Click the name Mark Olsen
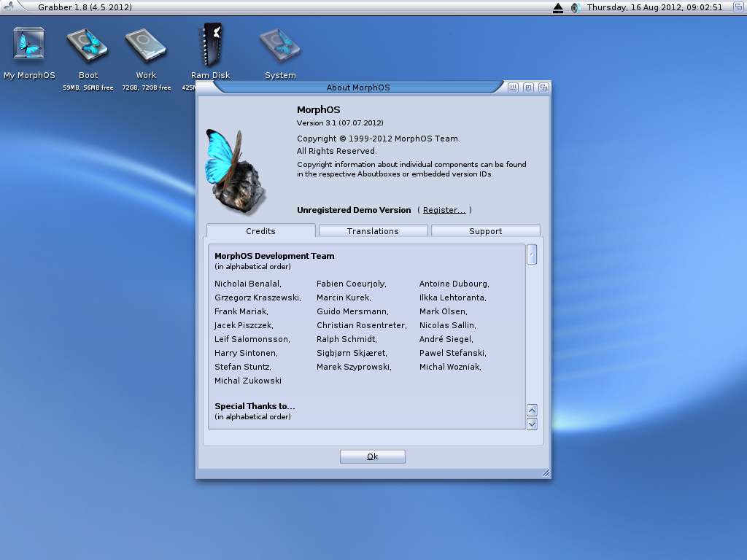 click(443, 311)
